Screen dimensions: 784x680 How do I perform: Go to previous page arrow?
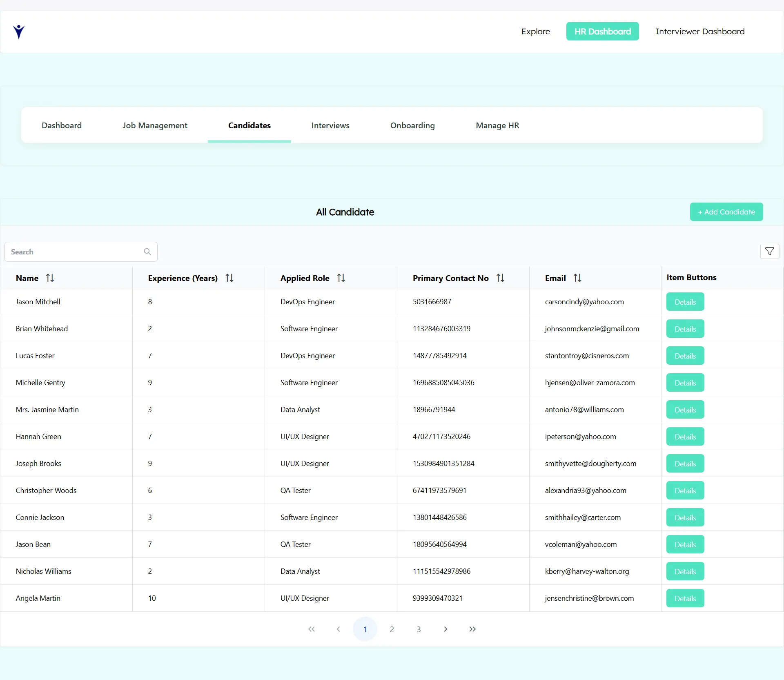pyautogui.click(x=338, y=629)
